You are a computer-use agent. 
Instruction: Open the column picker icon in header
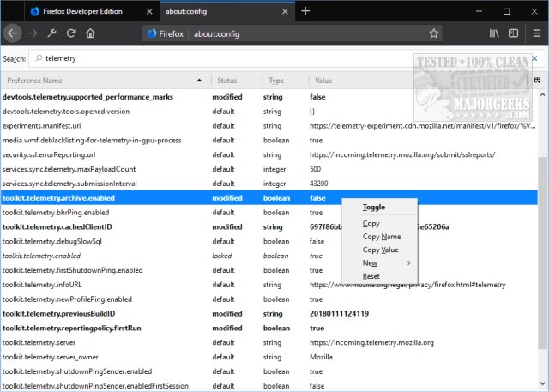coord(538,81)
